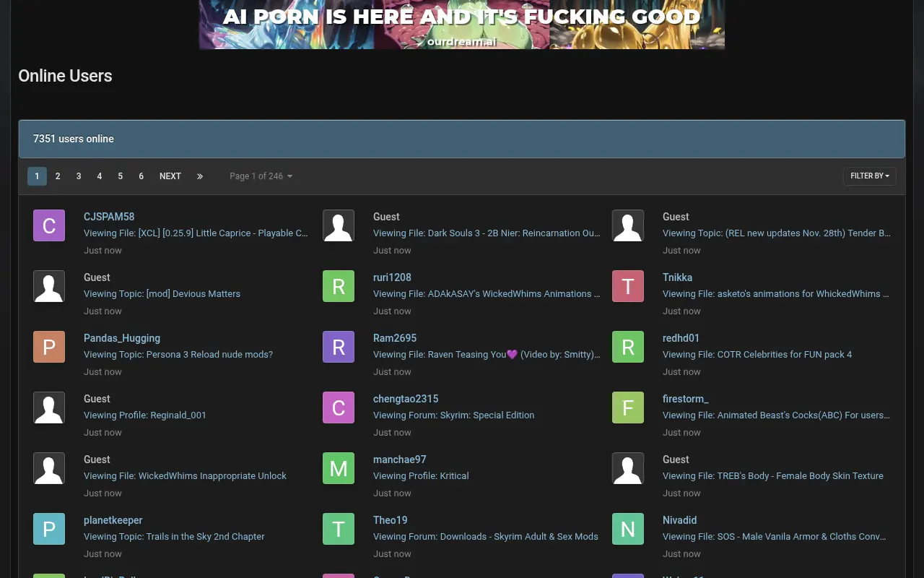Screen dimensions: 924x578
Task: Open ruri1208's green R avatar
Action: 339,286
